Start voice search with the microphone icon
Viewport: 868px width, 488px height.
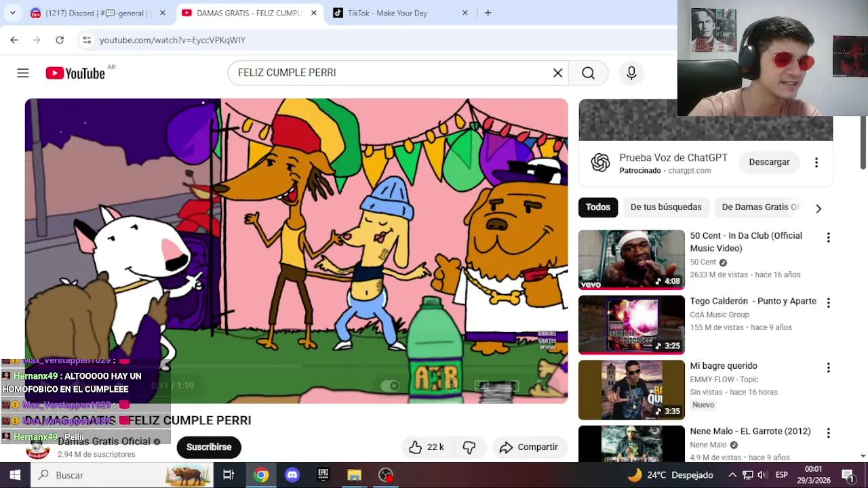(631, 73)
